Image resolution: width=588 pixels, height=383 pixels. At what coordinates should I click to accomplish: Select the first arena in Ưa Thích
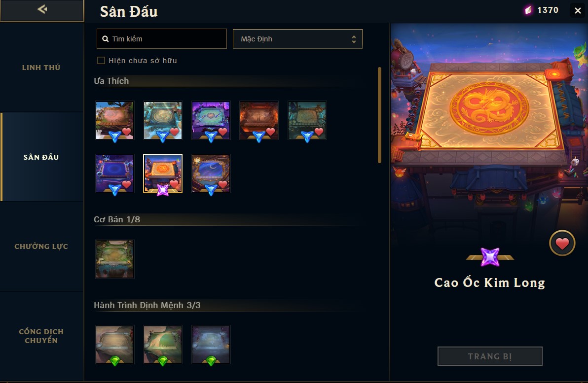point(115,120)
